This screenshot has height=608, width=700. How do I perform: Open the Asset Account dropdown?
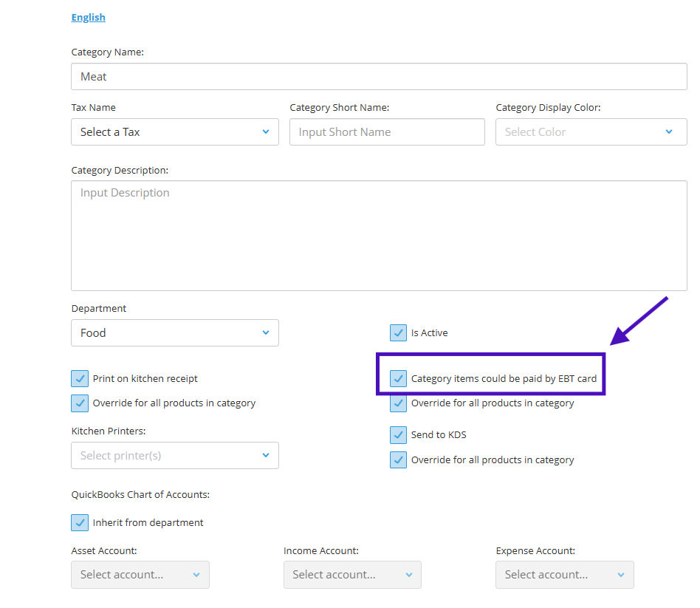click(x=140, y=575)
